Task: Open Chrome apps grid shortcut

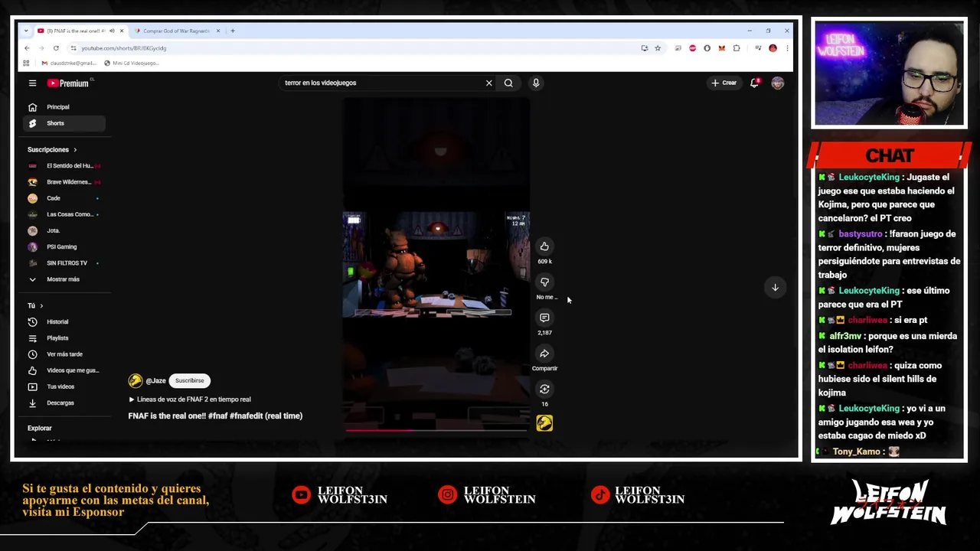Action: (x=26, y=63)
